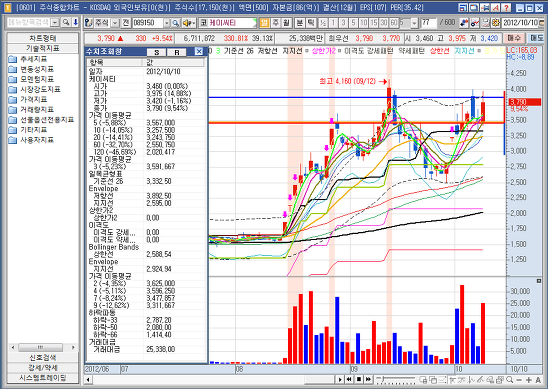Close the 수치조회창 panel
This screenshot has height=389, width=548.
tap(199, 52)
